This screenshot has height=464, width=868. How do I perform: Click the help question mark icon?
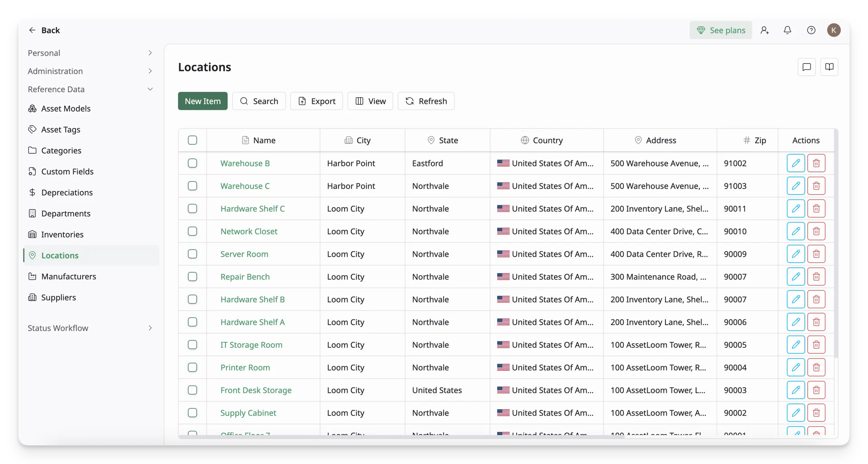click(811, 30)
